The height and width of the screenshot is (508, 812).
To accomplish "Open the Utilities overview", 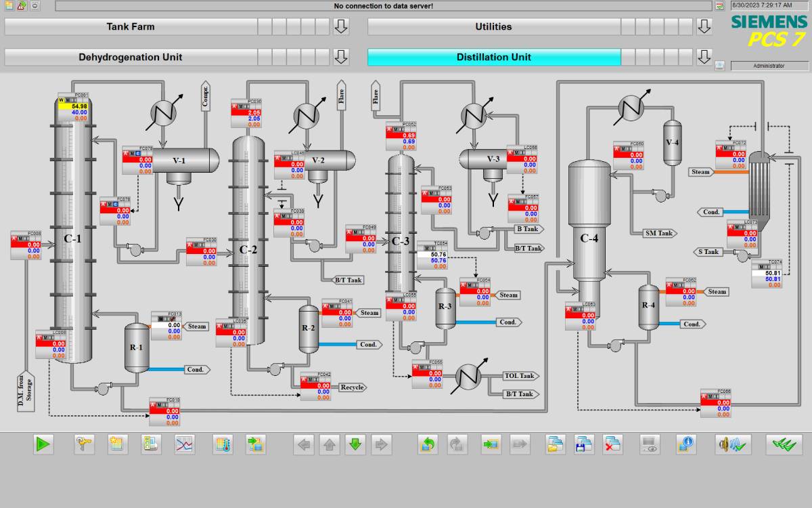I will tap(493, 27).
